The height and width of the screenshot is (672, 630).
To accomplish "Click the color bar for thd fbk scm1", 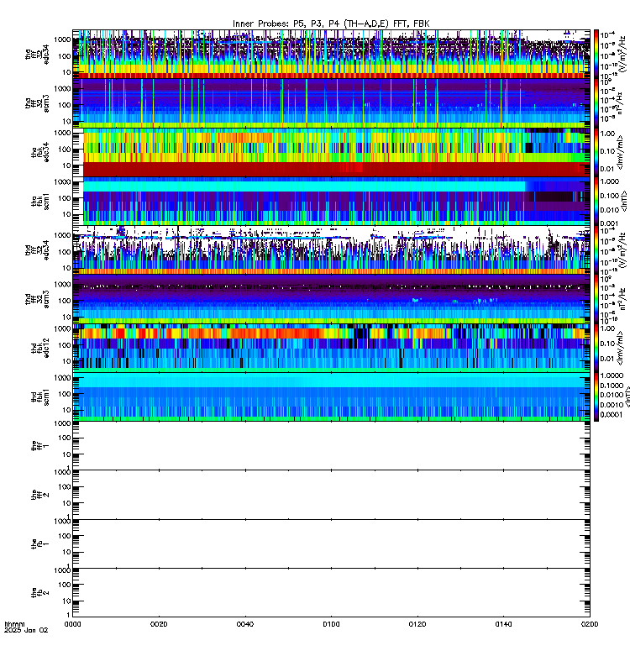I will pos(596,396).
